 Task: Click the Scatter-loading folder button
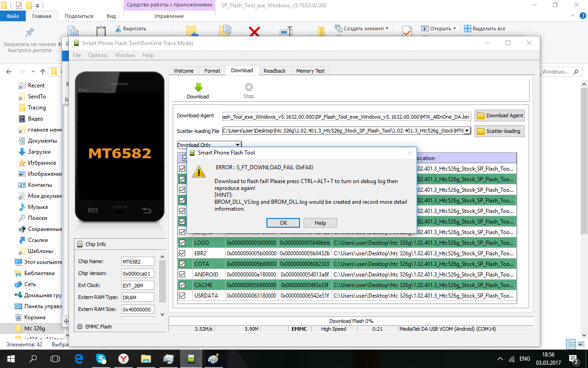coord(499,131)
